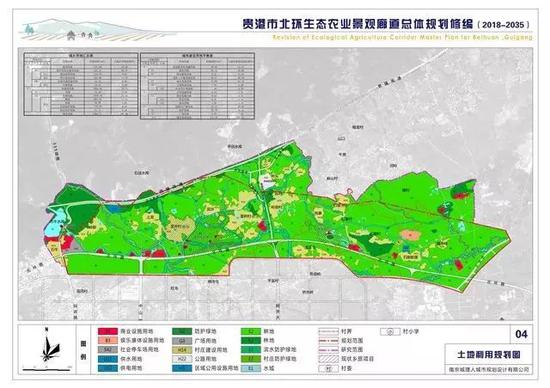The image size is (550, 388).
Task: Select the gray 社会停车场用地 legend swatch
Action: point(107,350)
